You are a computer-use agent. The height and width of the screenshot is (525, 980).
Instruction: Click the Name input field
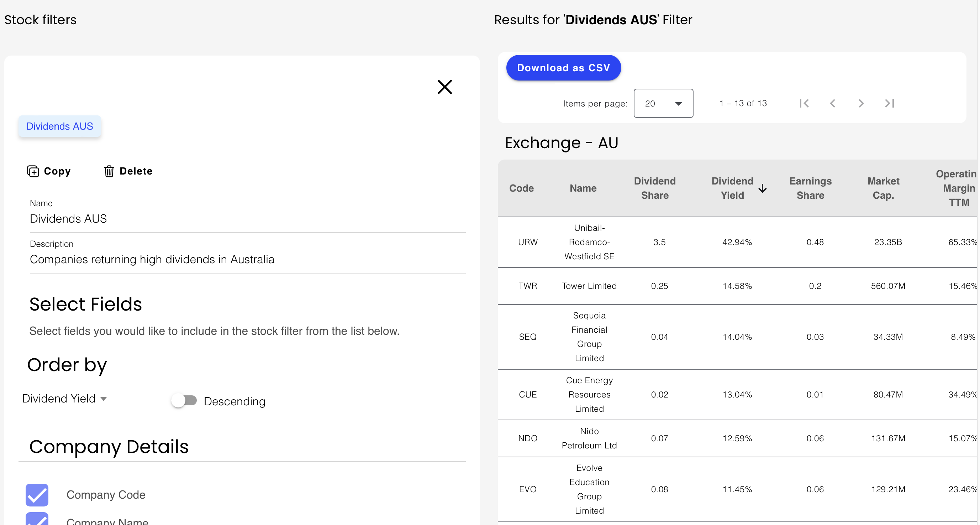tap(247, 219)
